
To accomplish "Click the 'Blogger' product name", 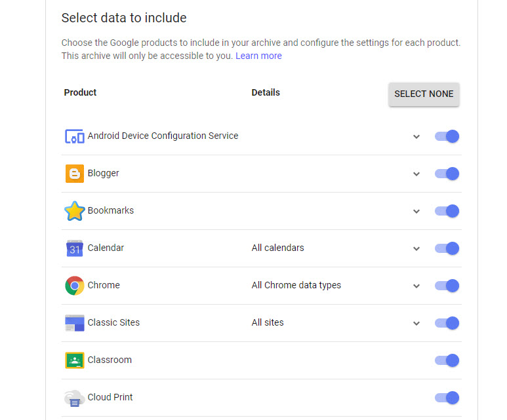I will click(x=104, y=173).
